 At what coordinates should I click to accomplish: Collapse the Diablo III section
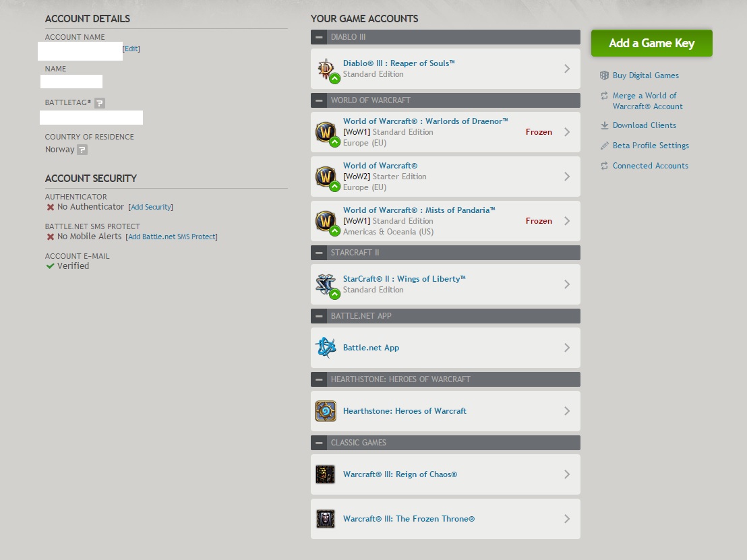pos(319,37)
